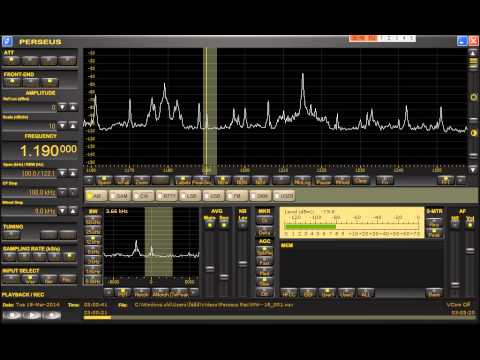Click the left arrow beside the Spect button
The image size is (480, 360).
coord(89,180)
